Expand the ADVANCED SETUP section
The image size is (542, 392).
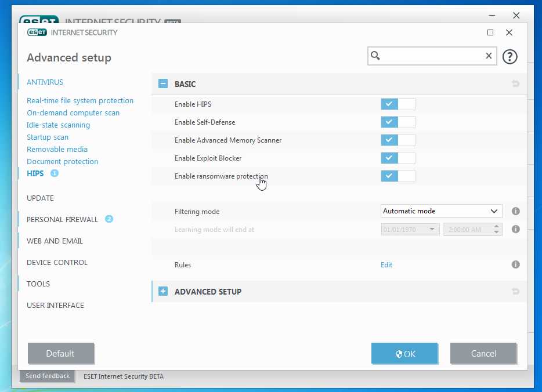[x=163, y=292]
